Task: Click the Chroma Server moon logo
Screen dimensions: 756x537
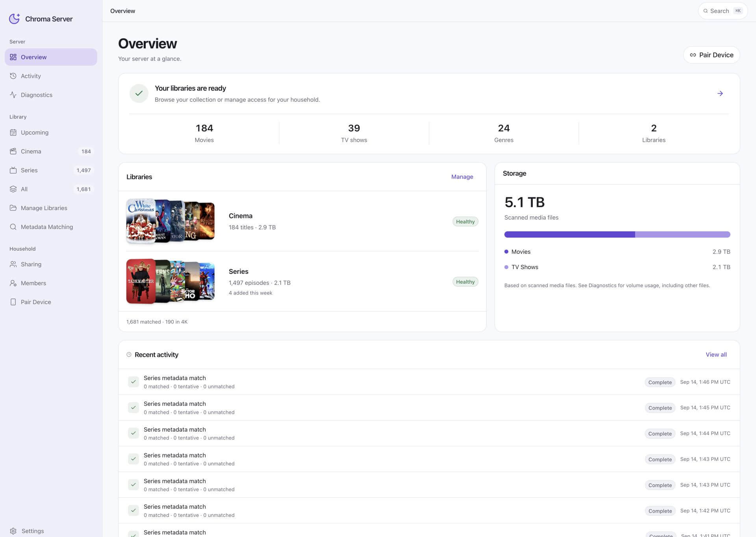Action: 15,18
